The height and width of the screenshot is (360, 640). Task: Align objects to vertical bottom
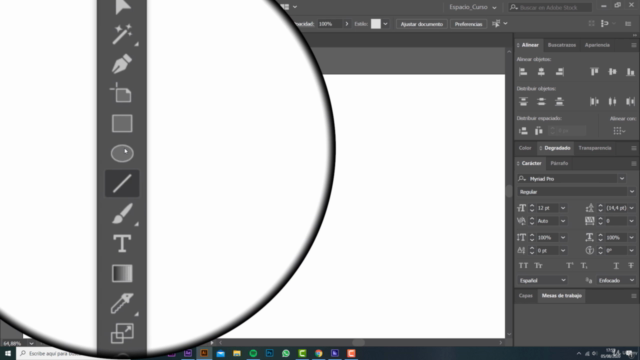tap(631, 72)
